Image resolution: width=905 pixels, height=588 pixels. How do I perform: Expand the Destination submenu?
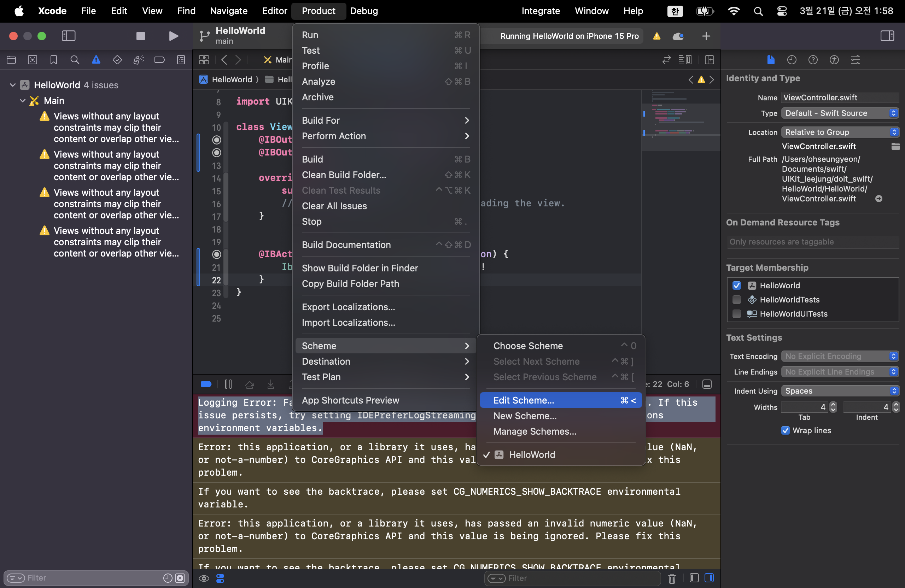(386, 361)
